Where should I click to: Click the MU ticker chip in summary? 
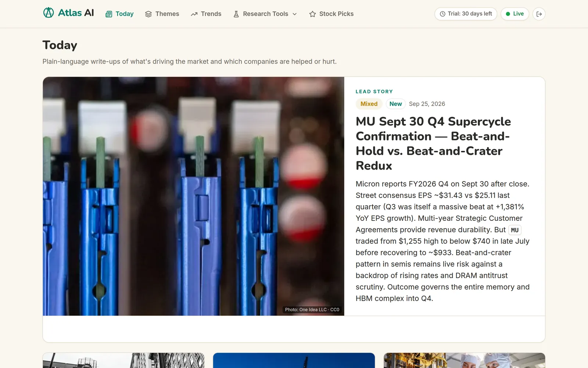coord(515,230)
